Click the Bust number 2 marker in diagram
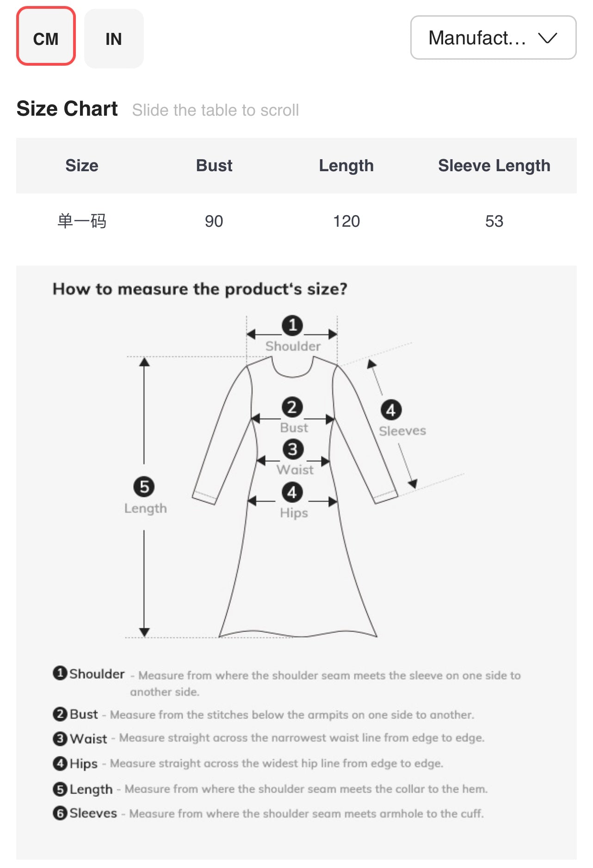Image resolution: width=593 pixels, height=868 pixels. click(292, 407)
